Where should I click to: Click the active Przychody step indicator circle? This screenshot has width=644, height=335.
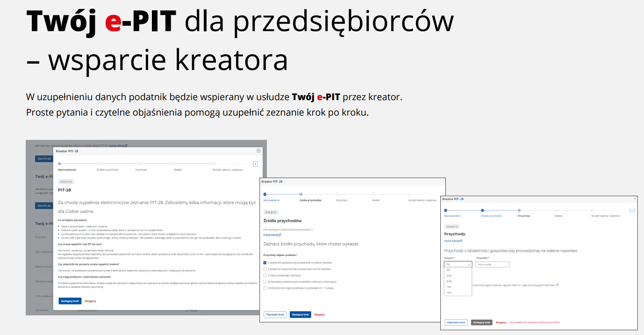(520, 210)
